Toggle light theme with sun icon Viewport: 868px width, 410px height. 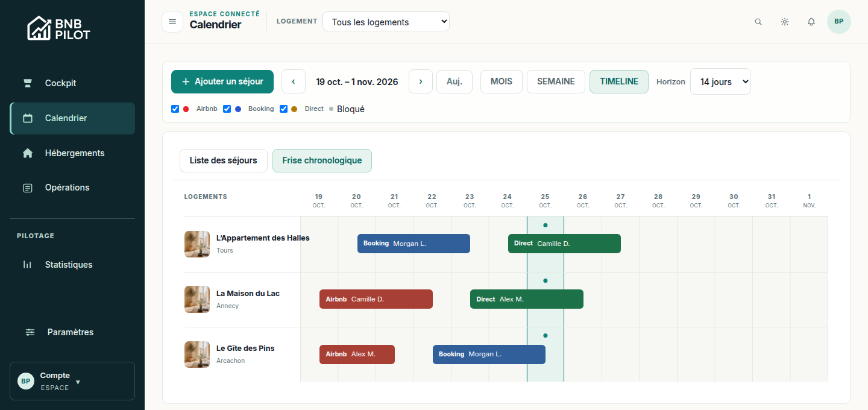pos(785,22)
